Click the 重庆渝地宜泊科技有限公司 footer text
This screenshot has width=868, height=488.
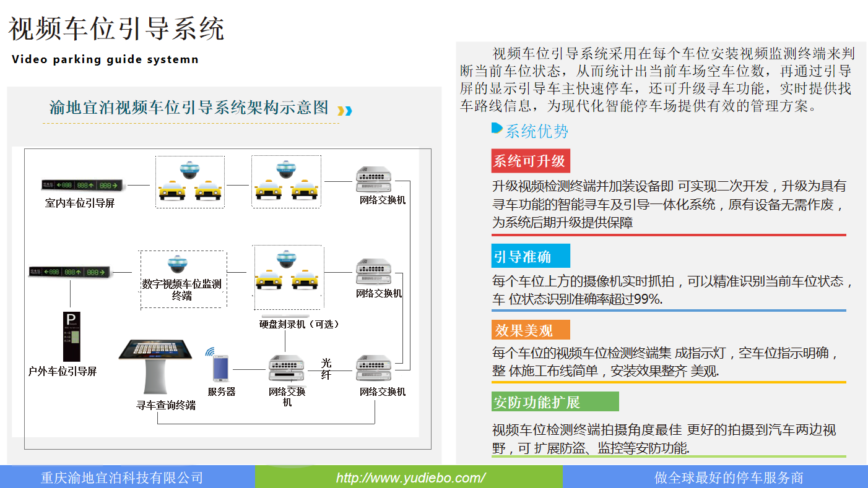(x=122, y=477)
